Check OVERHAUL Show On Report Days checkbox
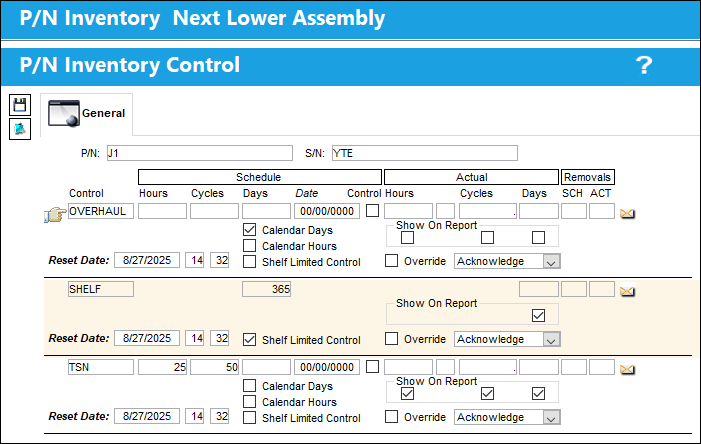 538,237
